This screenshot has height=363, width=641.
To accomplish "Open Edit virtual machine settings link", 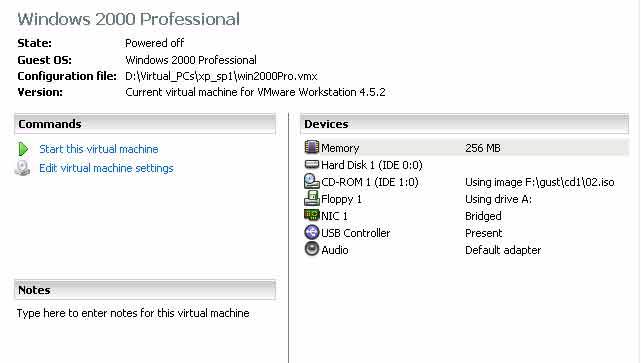I will [x=106, y=168].
